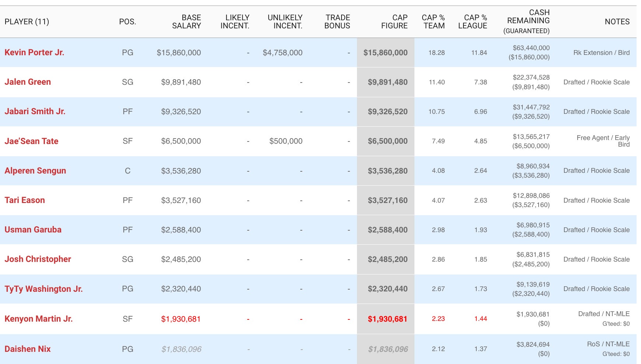
Task: Click Cap % Team column header
Action: [433, 22]
